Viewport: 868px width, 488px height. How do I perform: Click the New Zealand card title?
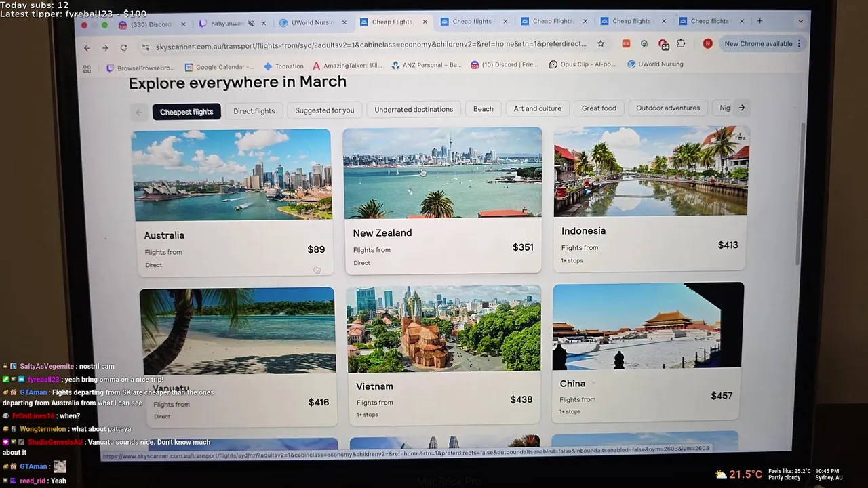tap(382, 233)
